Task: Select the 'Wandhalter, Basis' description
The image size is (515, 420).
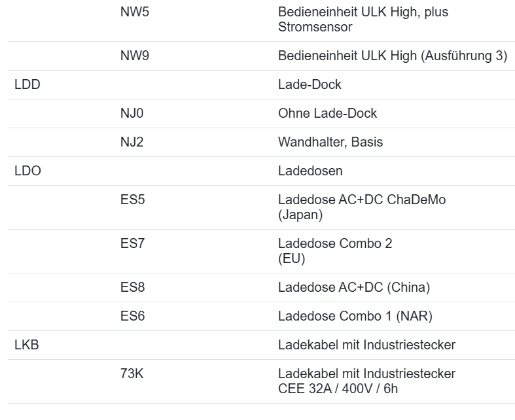Action: click(330, 143)
